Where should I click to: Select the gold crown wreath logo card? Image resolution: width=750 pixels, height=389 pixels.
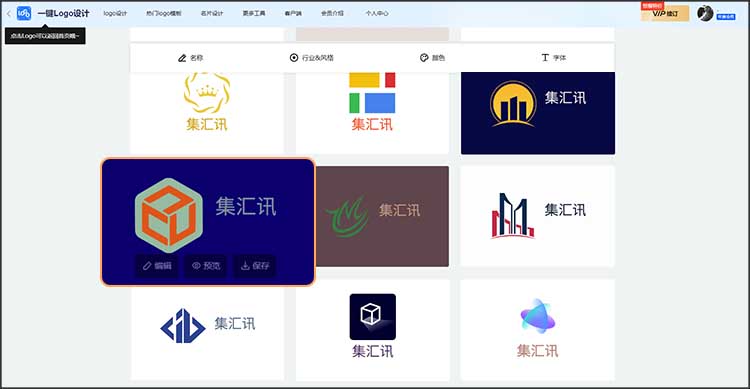[x=207, y=112]
